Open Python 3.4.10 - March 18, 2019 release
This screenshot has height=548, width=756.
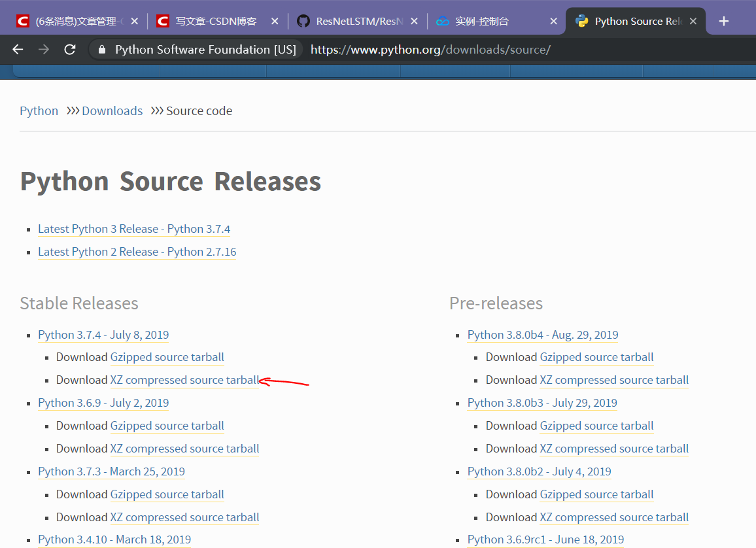coord(114,539)
